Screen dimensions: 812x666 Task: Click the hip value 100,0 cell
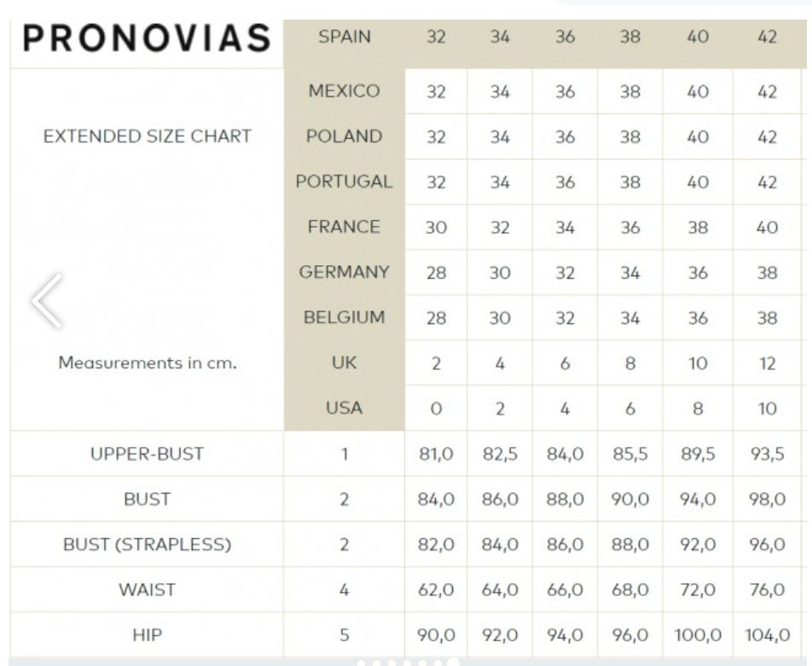pyautogui.click(x=698, y=635)
